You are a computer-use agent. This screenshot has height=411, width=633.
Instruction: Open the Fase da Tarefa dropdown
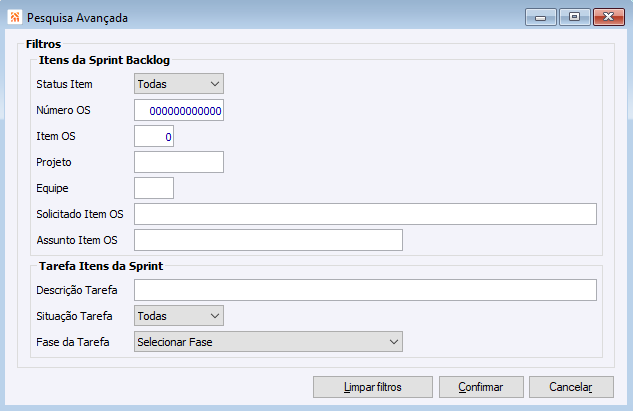268,342
